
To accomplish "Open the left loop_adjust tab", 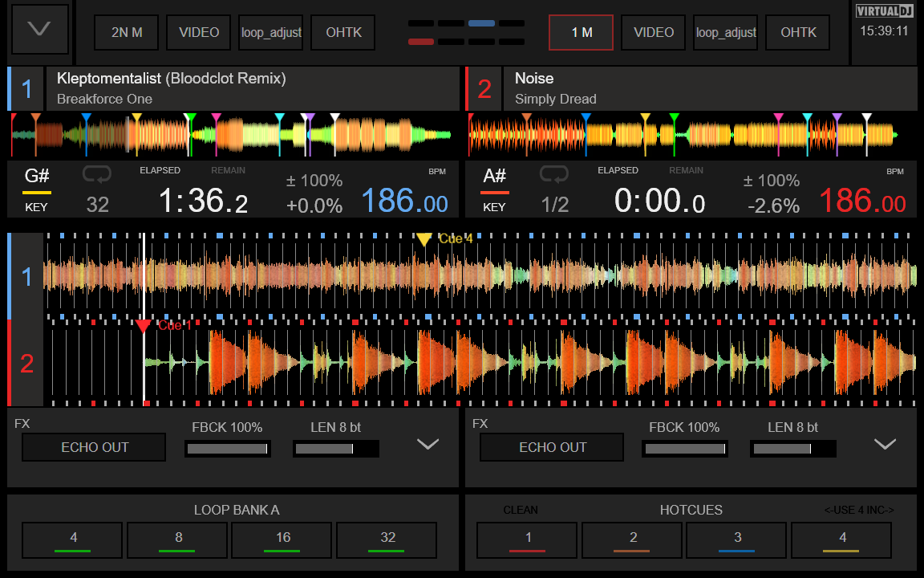I will pos(271,32).
